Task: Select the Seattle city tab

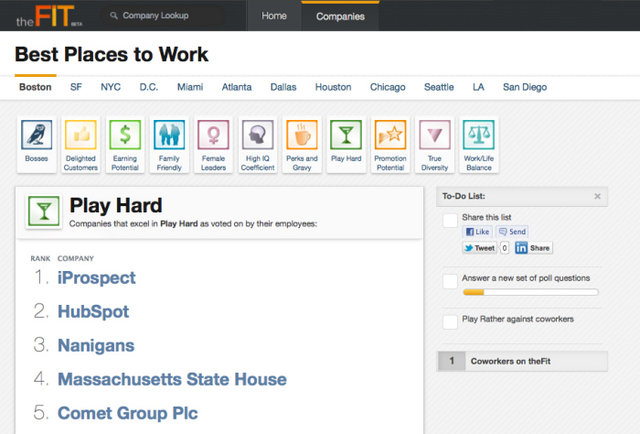Action: [439, 87]
